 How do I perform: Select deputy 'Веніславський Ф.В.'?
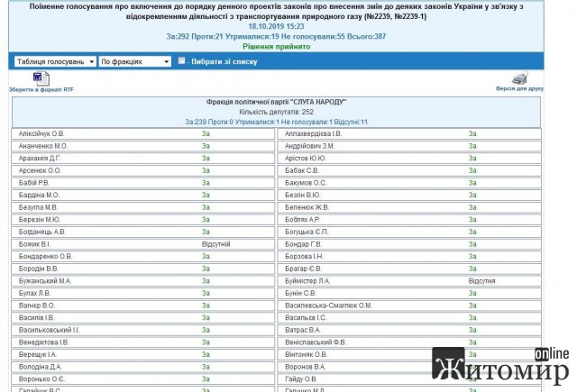(x=316, y=342)
